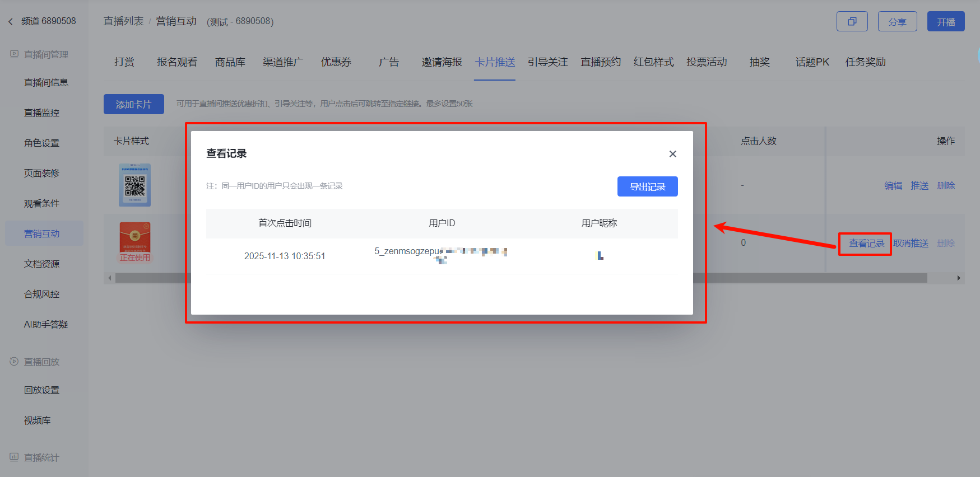Open 文档资源 in the sidebar
Viewport: 980px width, 477px height.
point(41,264)
